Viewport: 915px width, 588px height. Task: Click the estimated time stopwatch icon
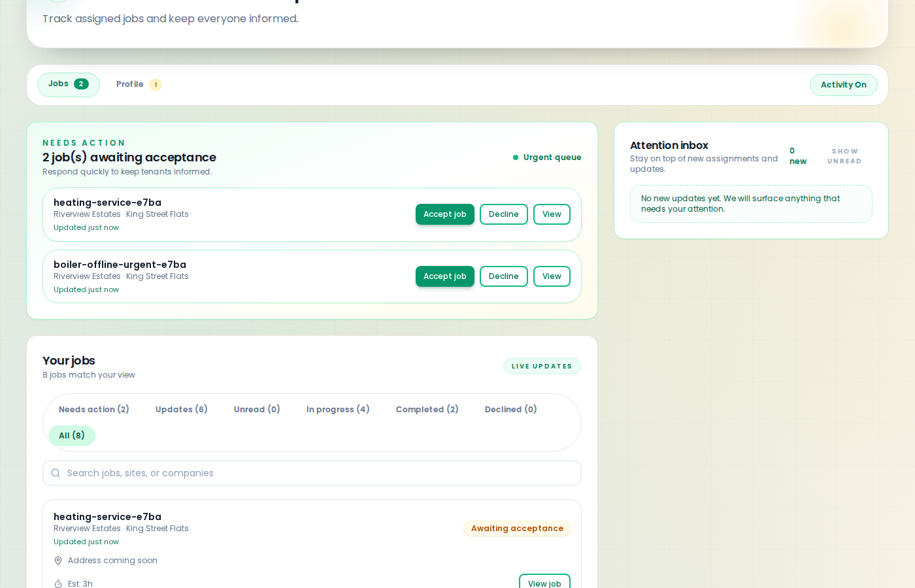[x=58, y=583]
